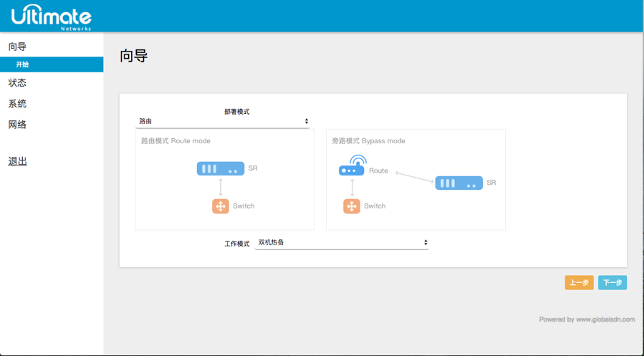644x356 pixels.
Task: Click the Ultimate Networks logo
Action: 52,17
